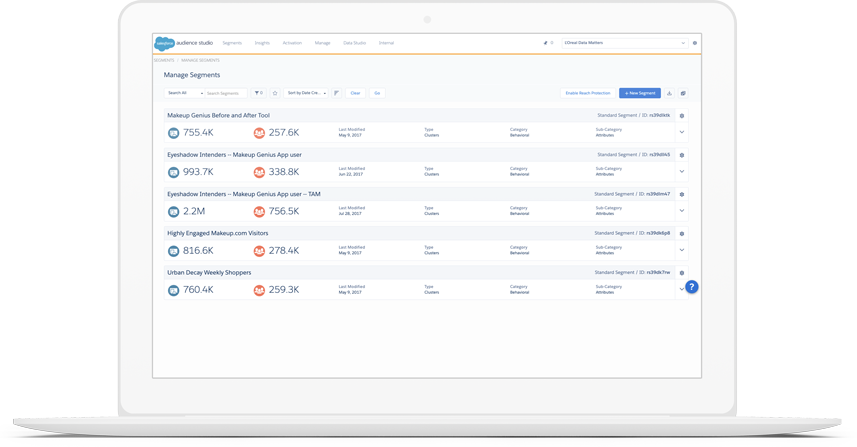857x447 pixels.
Task: Expand the Highly Engaged Makeup.com Visitors row
Action: coord(682,250)
